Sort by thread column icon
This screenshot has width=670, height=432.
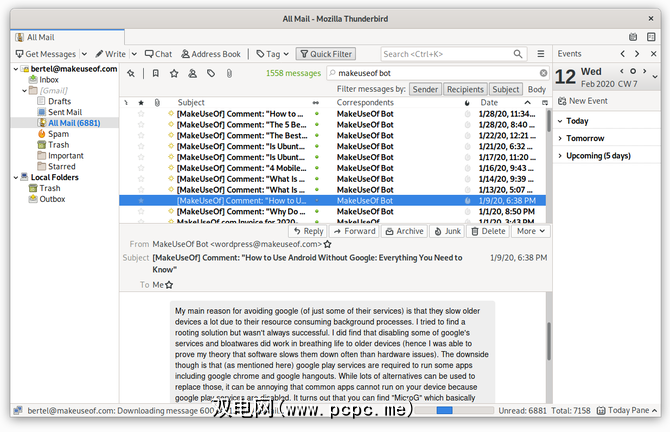pyautogui.click(x=126, y=103)
